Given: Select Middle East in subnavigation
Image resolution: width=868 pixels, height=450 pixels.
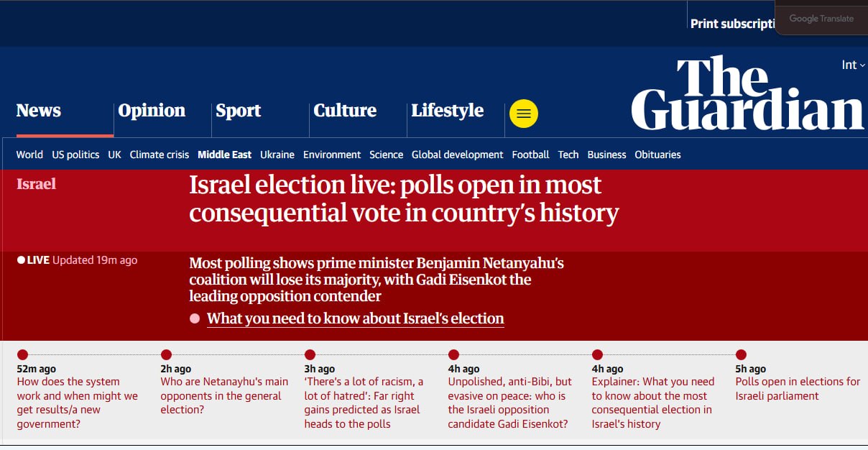Looking at the screenshot, I should click(224, 155).
